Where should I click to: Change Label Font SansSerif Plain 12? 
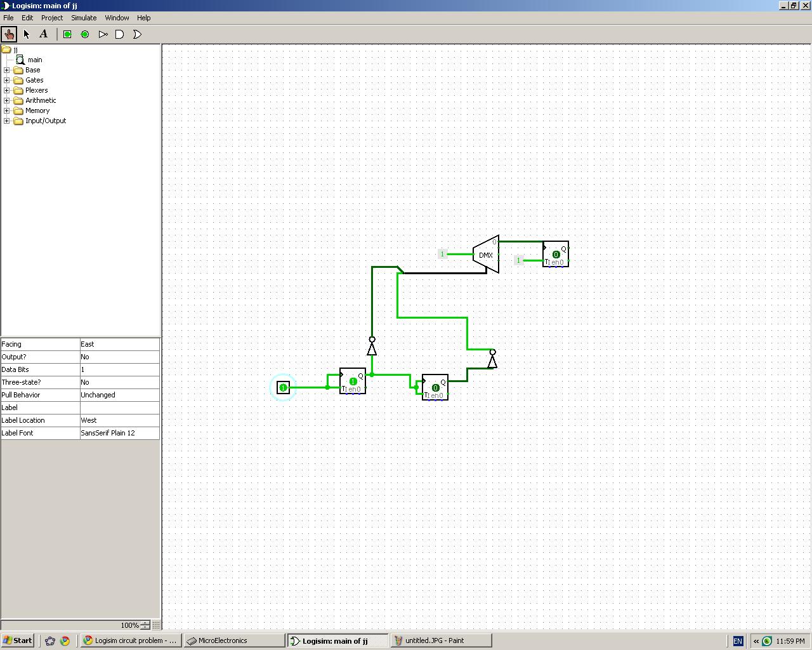click(x=119, y=433)
